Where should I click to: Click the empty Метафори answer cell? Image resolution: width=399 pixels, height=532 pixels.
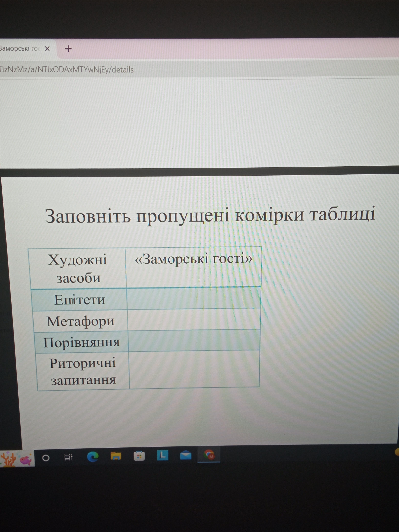click(194, 320)
